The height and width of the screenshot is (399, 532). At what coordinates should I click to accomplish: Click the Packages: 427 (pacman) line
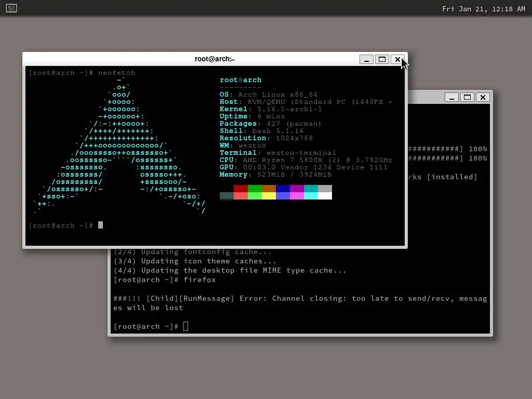(270, 124)
